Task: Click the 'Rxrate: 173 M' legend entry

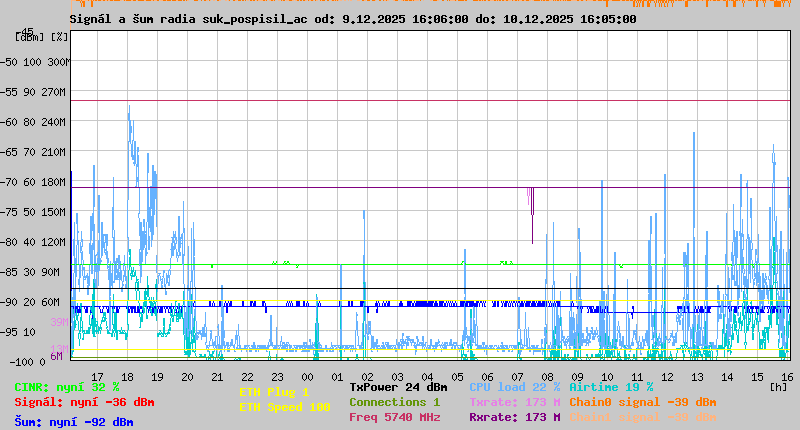Action: point(514,417)
